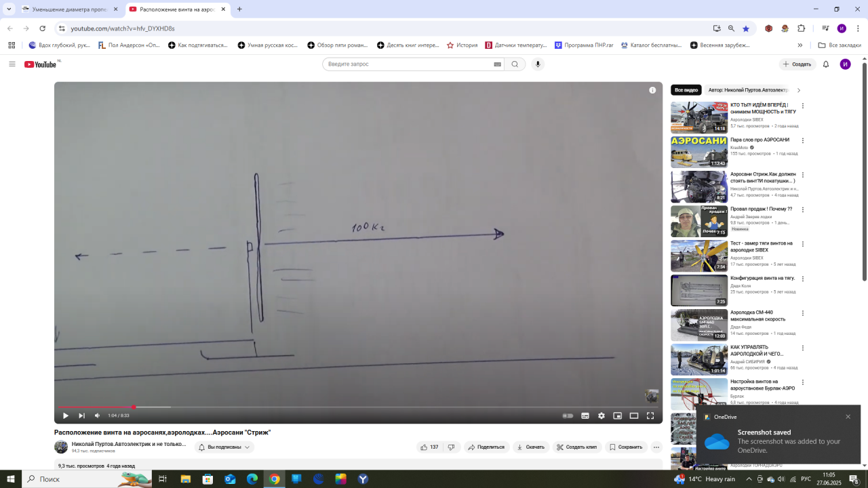Click the 'Поделиться' share button
The width and height of the screenshot is (868, 488).
pyautogui.click(x=486, y=447)
